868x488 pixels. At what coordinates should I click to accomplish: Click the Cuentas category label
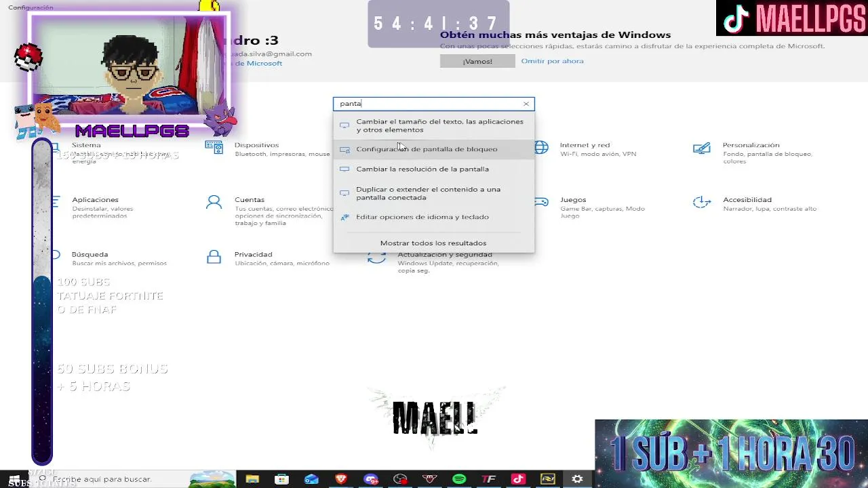[x=250, y=200]
